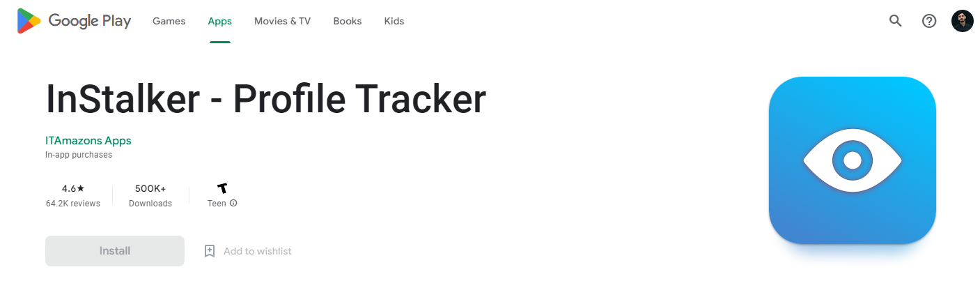Screen dimensions: 980x281
Task: Click the info icon beside Teen
Action: (233, 204)
